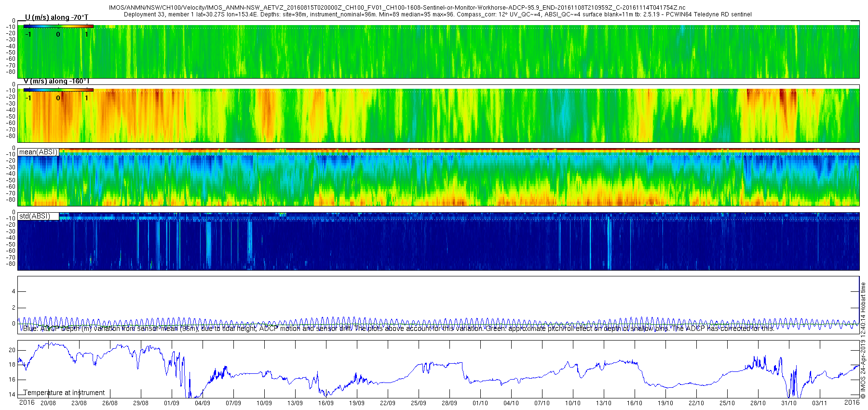Screen dimensions: 868x410
Task: Click the '-60' depth tick of the std(ABSI) panel
Action: coord(11,251)
